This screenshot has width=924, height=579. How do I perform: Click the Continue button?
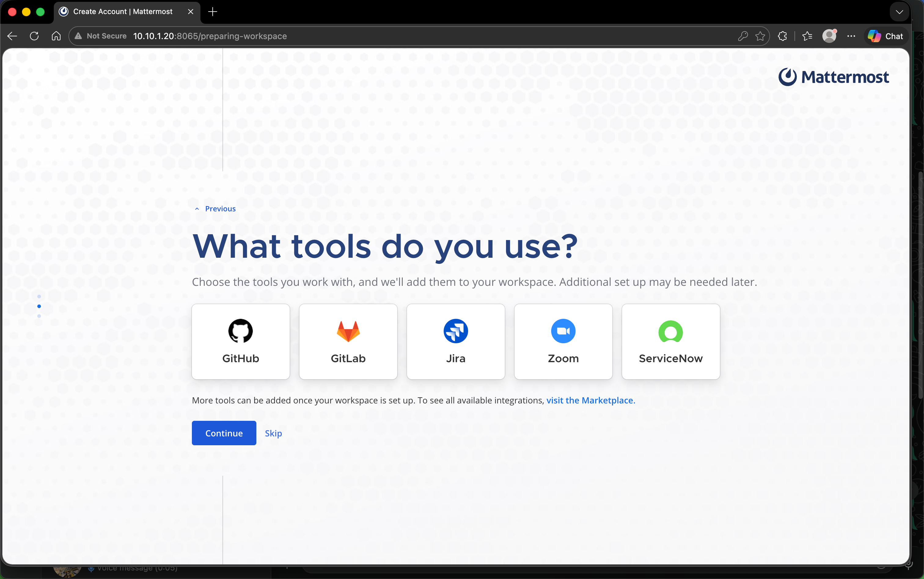click(x=224, y=433)
